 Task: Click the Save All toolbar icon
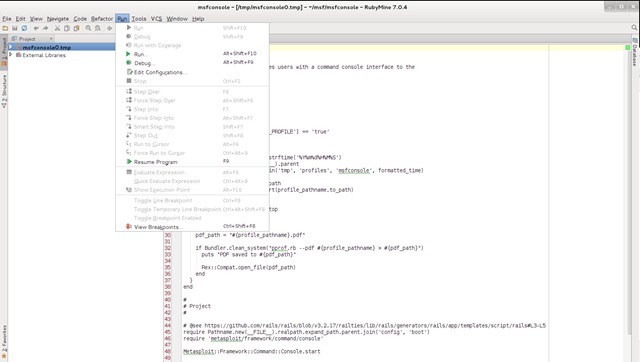(x=15, y=28)
